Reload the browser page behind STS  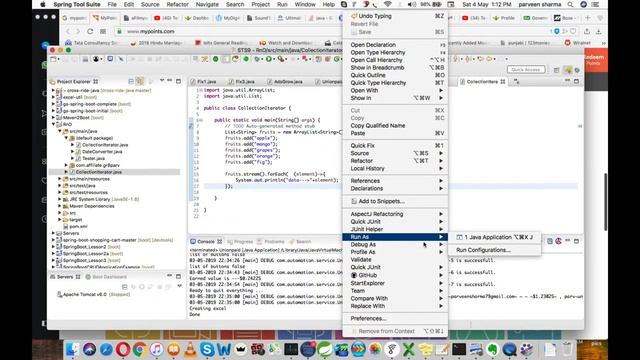pos(90,31)
